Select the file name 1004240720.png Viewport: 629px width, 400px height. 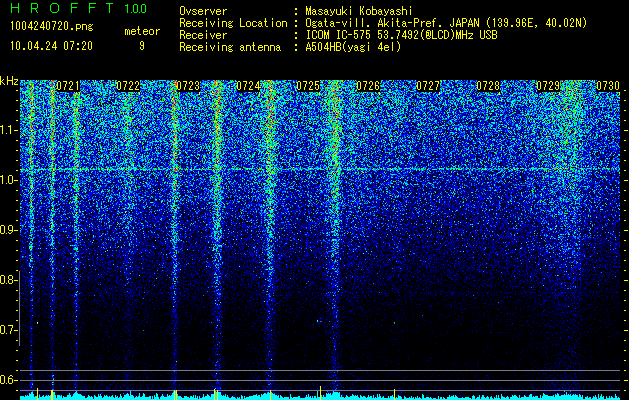point(52,26)
